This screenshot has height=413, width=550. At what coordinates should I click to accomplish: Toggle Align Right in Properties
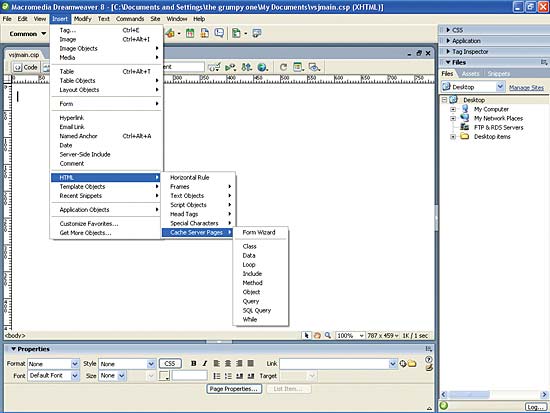pyautogui.click(x=239, y=364)
